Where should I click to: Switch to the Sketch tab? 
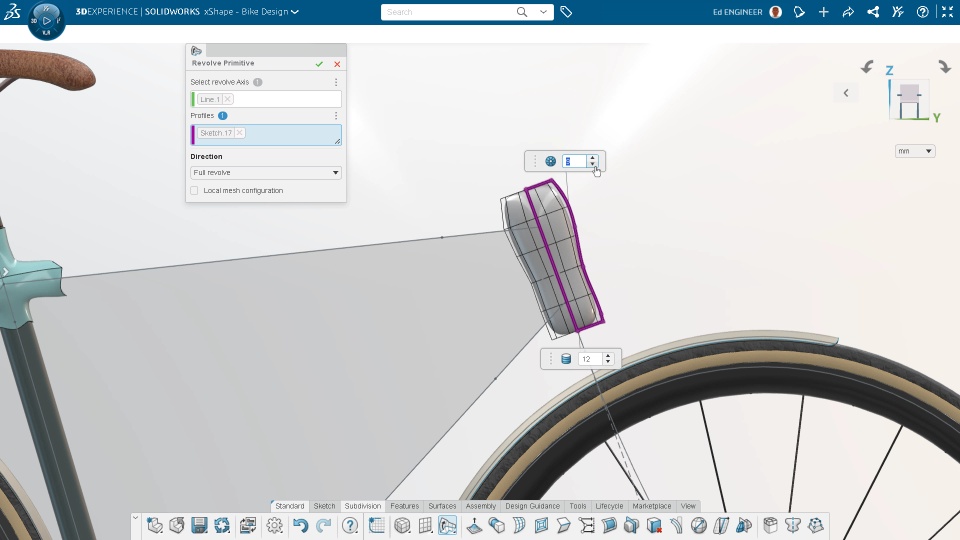click(x=324, y=506)
